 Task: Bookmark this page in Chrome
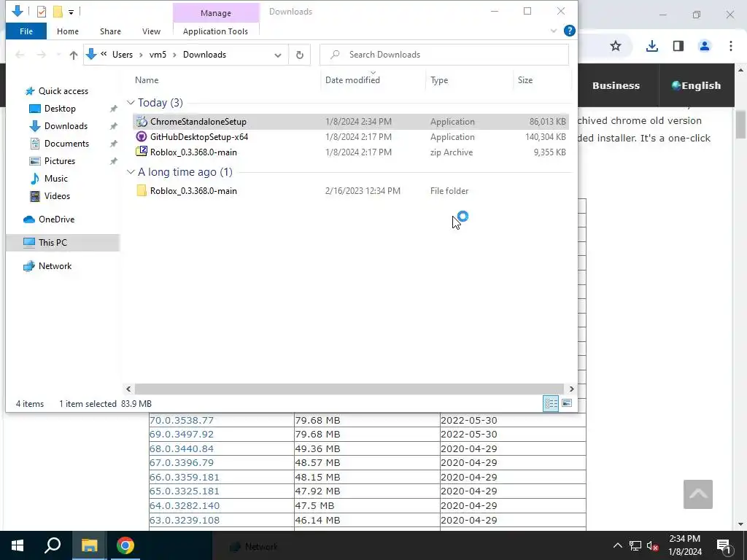tap(616, 46)
